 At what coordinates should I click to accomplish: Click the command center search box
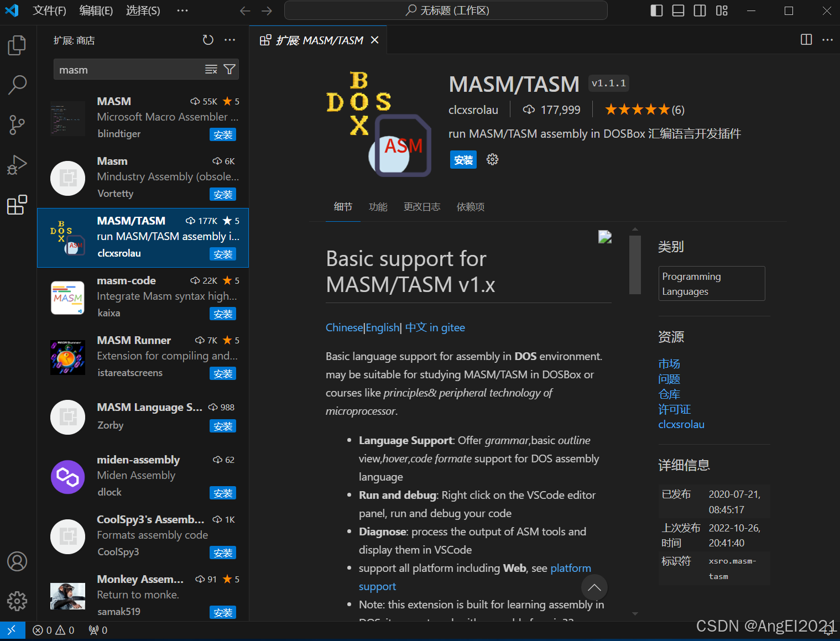pos(446,11)
